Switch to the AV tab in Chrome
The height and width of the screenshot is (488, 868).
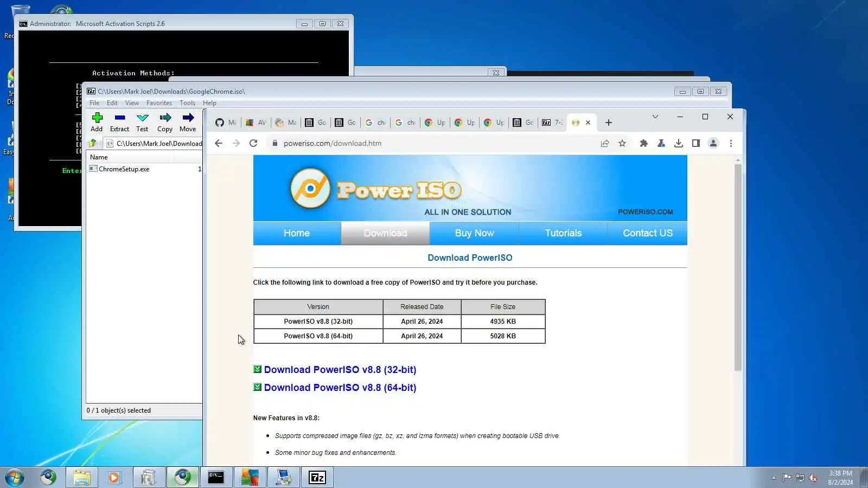click(256, 123)
